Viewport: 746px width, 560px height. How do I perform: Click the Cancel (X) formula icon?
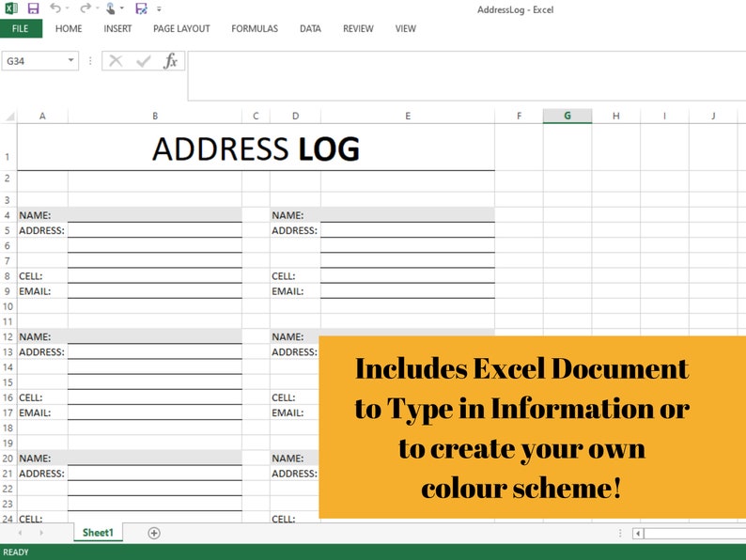click(x=116, y=61)
